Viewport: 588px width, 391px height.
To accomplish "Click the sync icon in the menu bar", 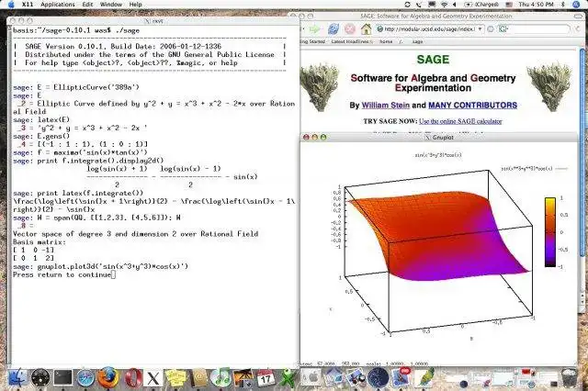I will pyautogui.click(x=407, y=5).
